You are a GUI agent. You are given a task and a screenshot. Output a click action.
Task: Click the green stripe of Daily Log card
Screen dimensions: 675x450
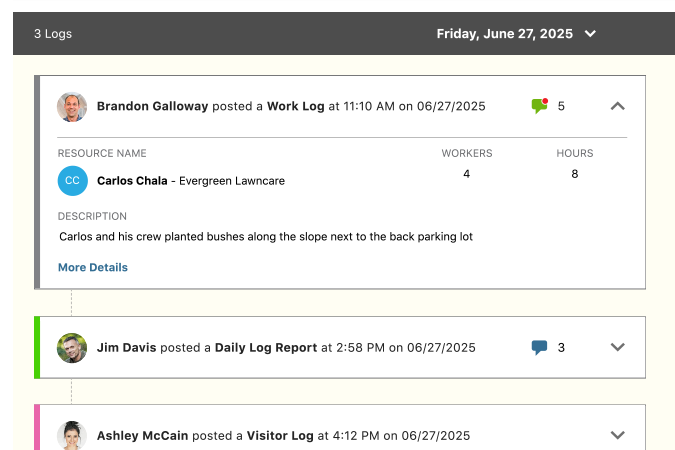click(37, 348)
